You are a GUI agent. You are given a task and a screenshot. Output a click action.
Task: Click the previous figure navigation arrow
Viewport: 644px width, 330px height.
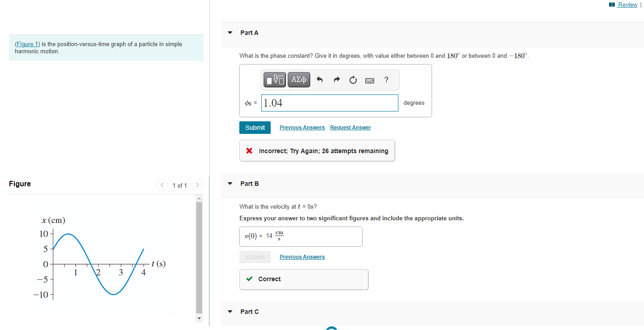(x=162, y=184)
